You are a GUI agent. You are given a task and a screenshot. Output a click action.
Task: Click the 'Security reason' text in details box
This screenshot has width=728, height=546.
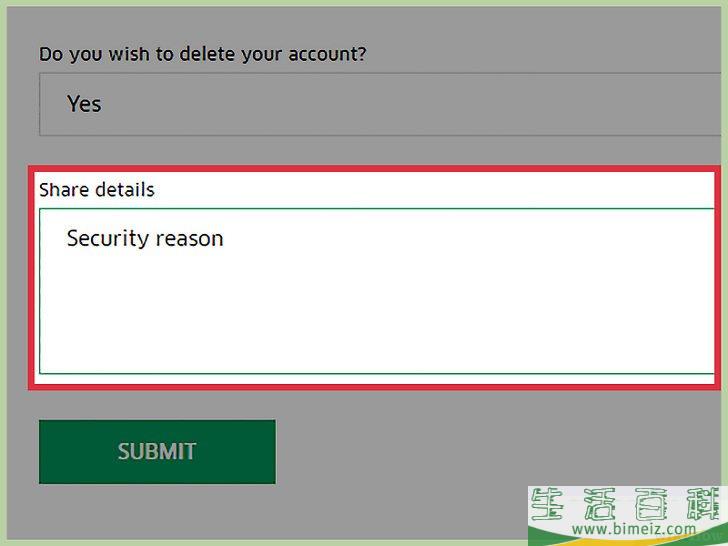coord(145,239)
